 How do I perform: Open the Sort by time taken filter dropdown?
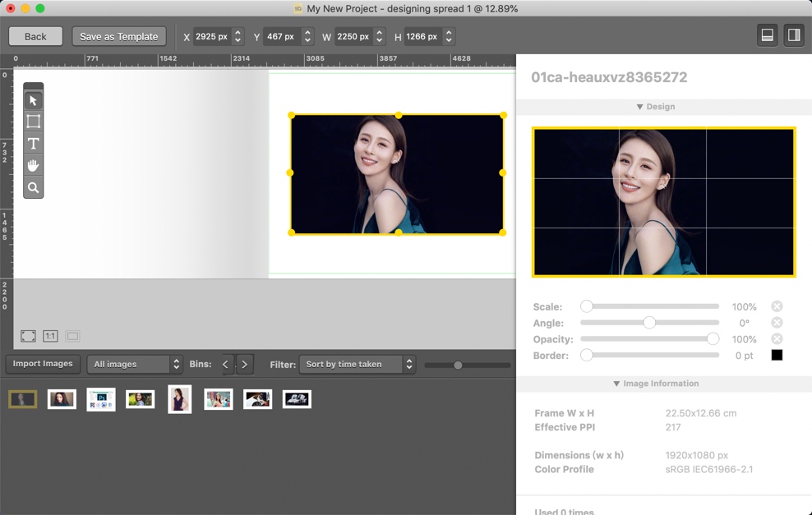pyautogui.click(x=358, y=364)
